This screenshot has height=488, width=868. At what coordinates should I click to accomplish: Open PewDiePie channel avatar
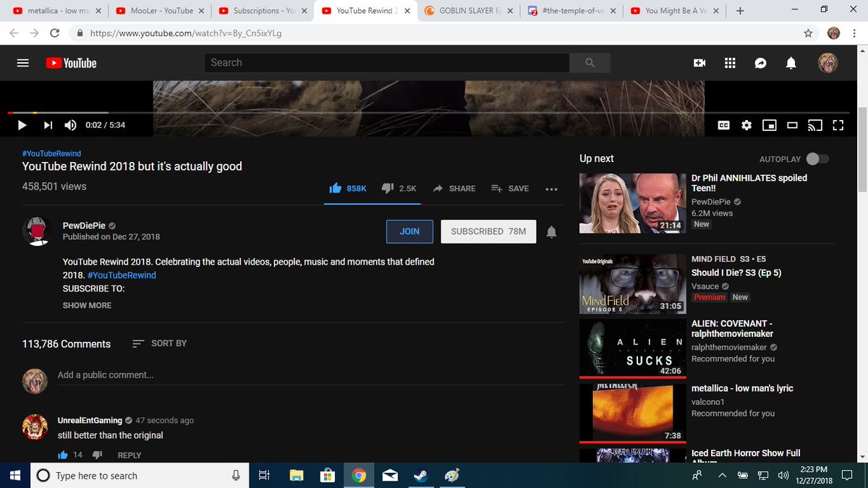35,231
